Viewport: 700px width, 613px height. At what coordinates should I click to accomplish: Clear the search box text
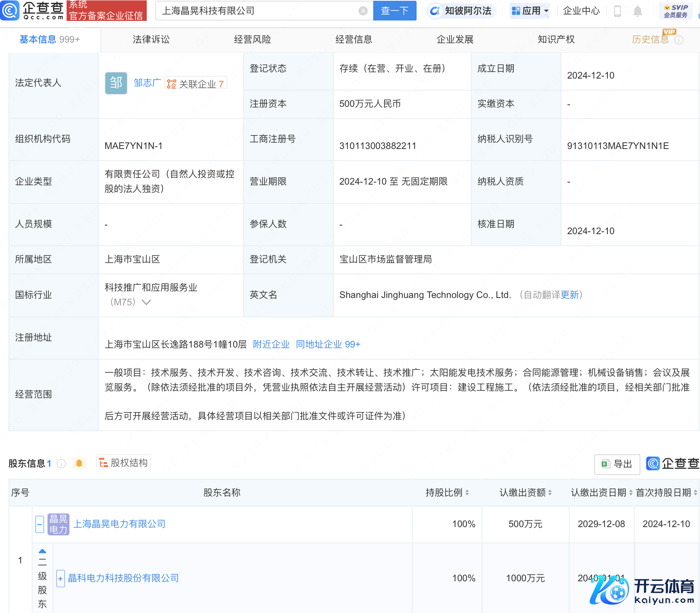[x=363, y=11]
